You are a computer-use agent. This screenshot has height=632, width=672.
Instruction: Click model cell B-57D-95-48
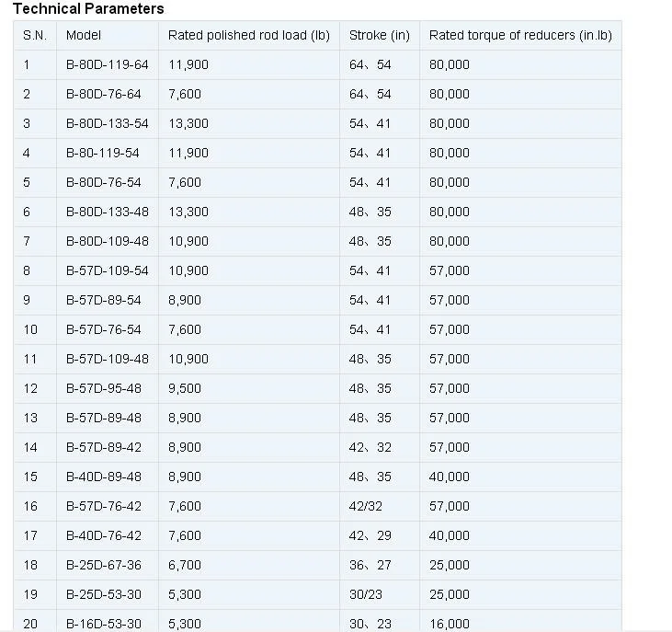pos(103,388)
